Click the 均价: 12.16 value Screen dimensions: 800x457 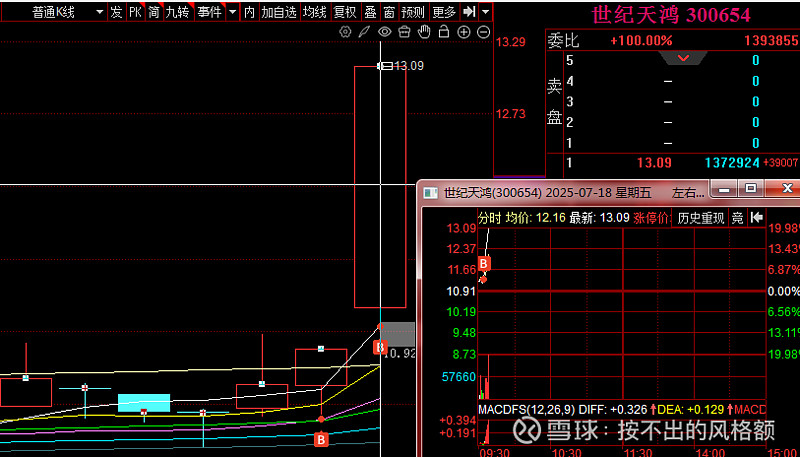(535, 218)
